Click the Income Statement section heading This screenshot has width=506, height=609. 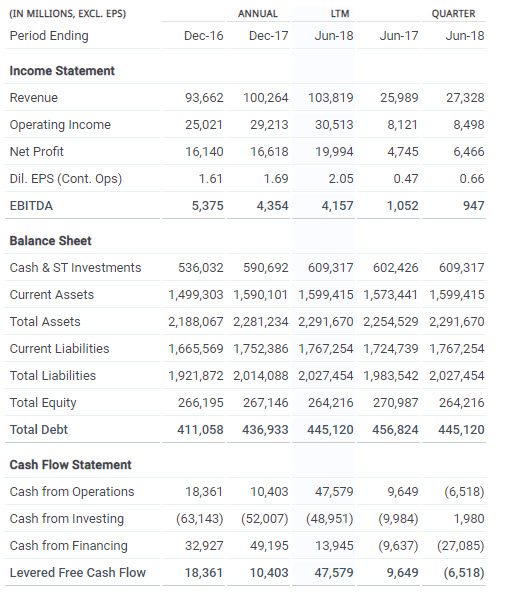click(x=62, y=71)
